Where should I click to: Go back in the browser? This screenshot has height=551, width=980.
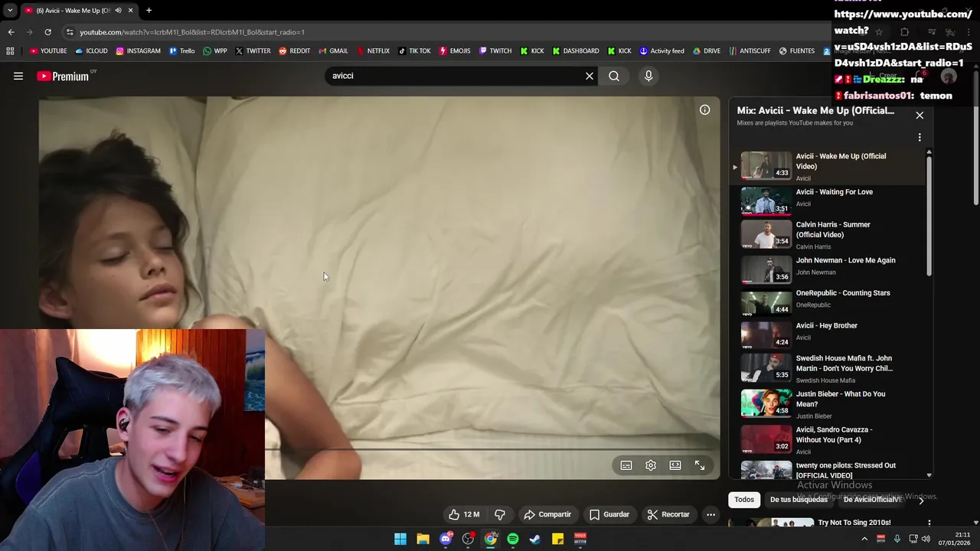[x=11, y=32]
